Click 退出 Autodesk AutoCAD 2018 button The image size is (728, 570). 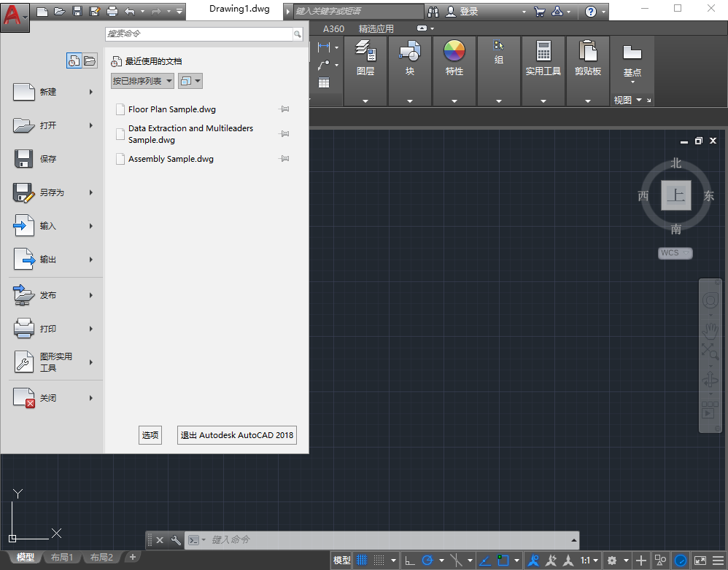[x=237, y=435]
